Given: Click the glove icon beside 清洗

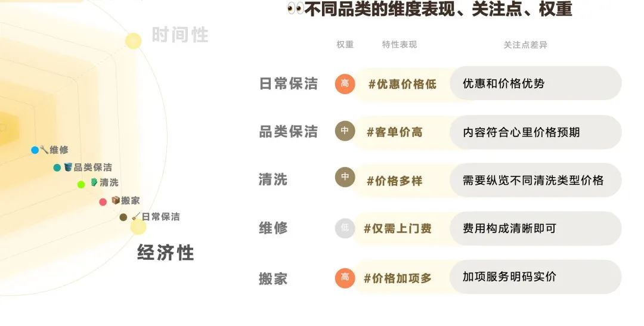Looking at the screenshot, I should [x=94, y=182].
